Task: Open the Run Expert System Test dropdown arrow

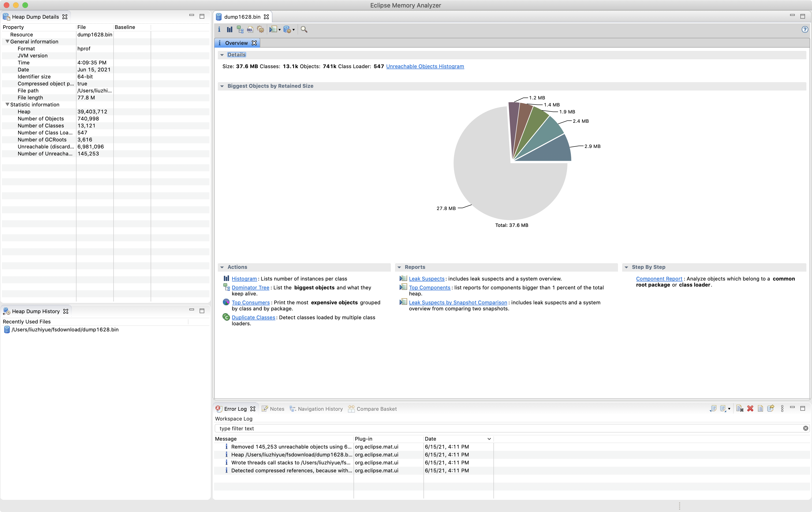Action: [280, 30]
